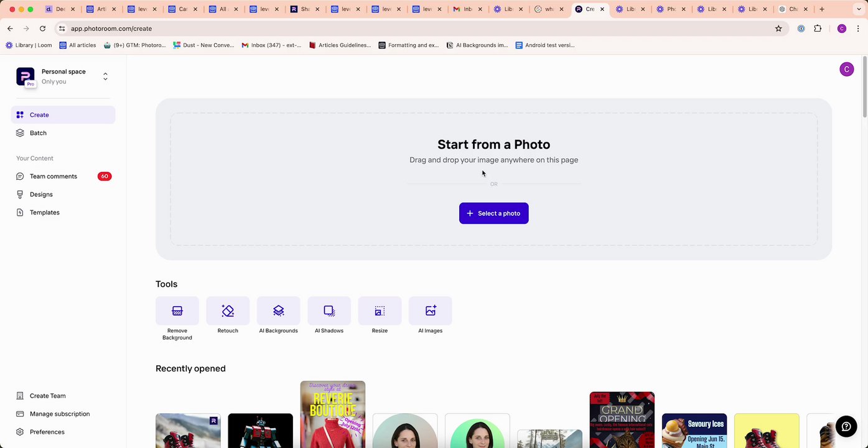Open Templates in the sidebar
Image resolution: width=868 pixels, height=448 pixels.
click(63, 213)
